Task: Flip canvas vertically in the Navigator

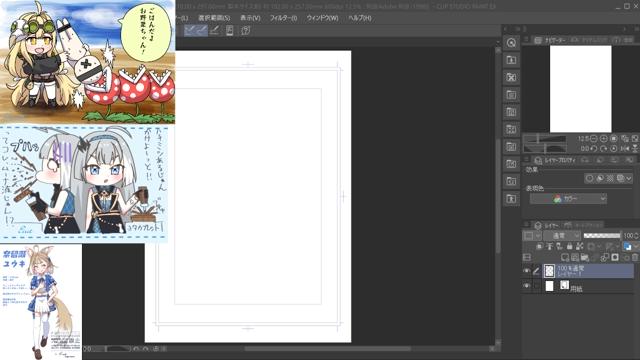Action: (635, 149)
